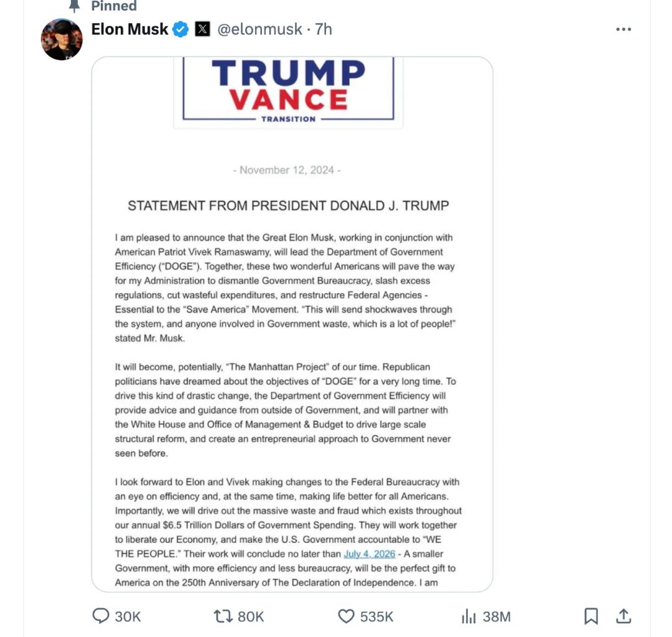Click the 7h post timestamp
Screen dimensions: 672x637
point(324,29)
